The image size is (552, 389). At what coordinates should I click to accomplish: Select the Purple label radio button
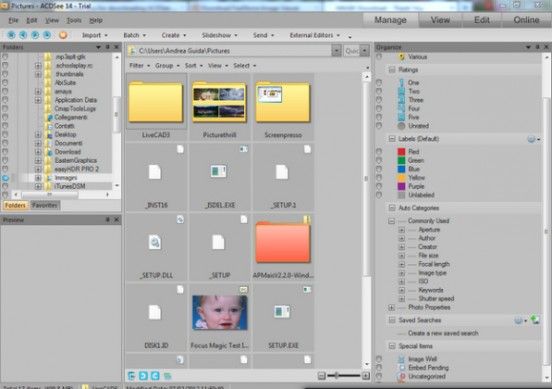coord(379,186)
